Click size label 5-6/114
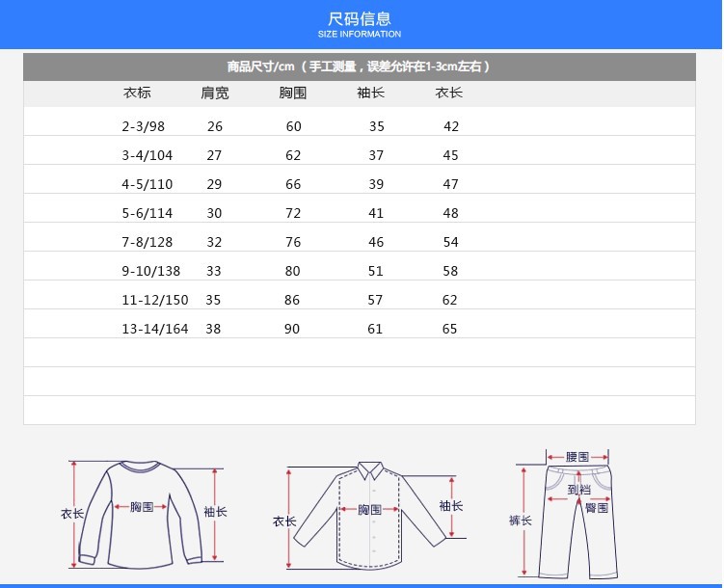The height and width of the screenshot is (588, 724). click(x=147, y=213)
